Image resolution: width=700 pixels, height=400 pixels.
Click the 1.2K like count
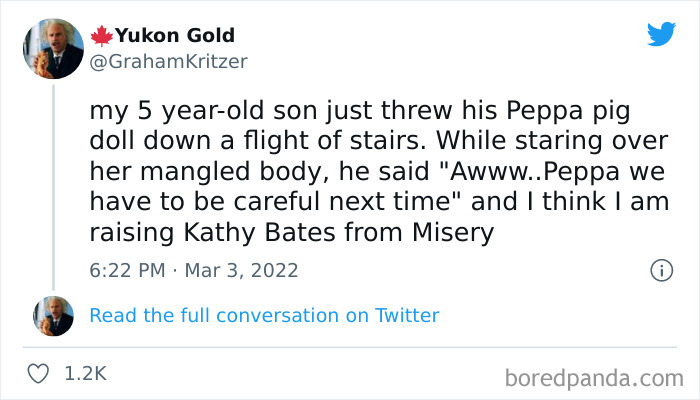[85, 373]
